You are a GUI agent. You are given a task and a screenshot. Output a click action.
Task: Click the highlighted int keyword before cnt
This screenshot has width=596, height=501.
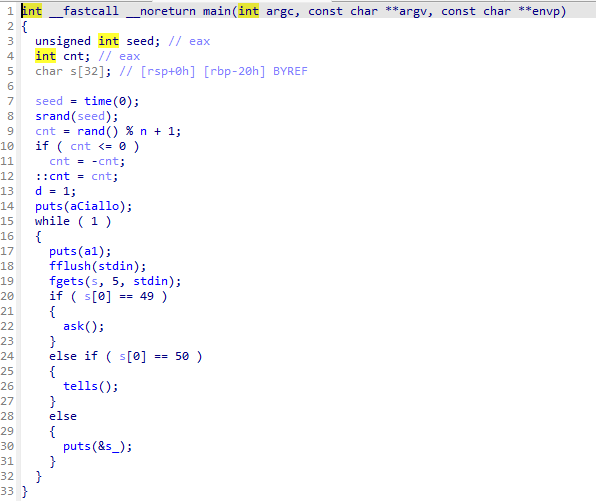(45, 56)
